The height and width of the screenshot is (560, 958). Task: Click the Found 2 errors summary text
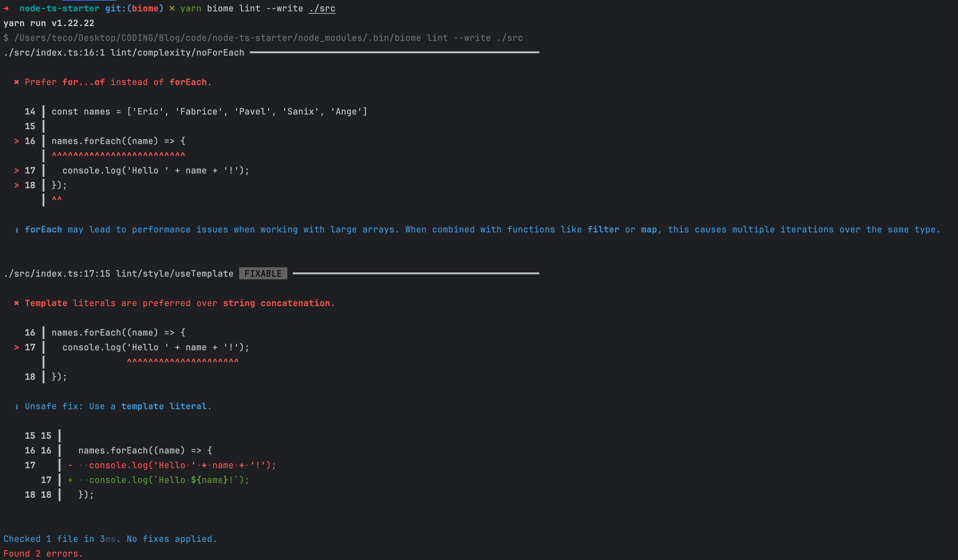(43, 554)
